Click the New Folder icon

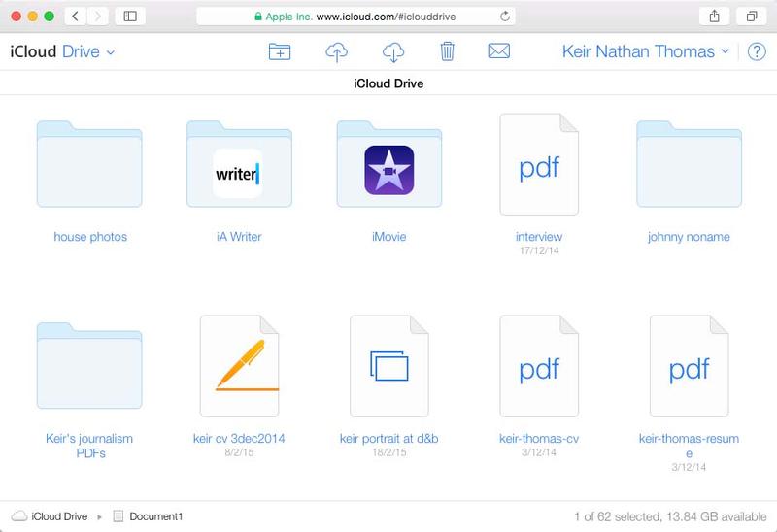tap(280, 51)
